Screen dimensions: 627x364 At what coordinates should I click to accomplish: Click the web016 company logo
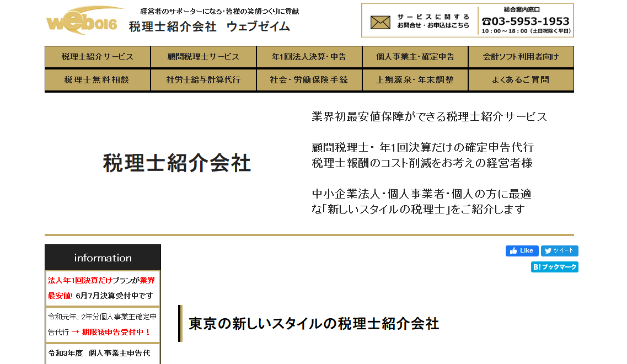(x=82, y=23)
